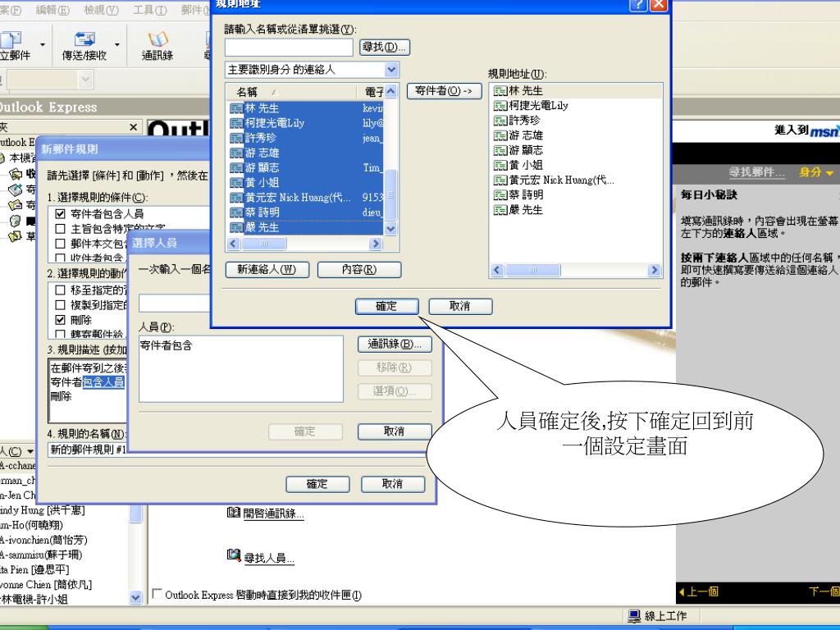Click 取消 in 新郵件規則 dialog
Screen dimensions: 840x630
392,484
